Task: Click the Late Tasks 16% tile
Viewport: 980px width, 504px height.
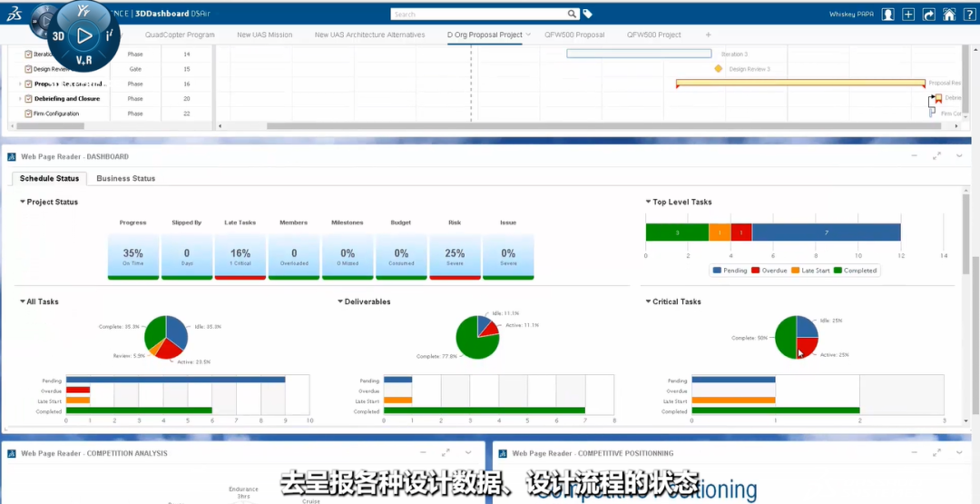Action: point(240,258)
